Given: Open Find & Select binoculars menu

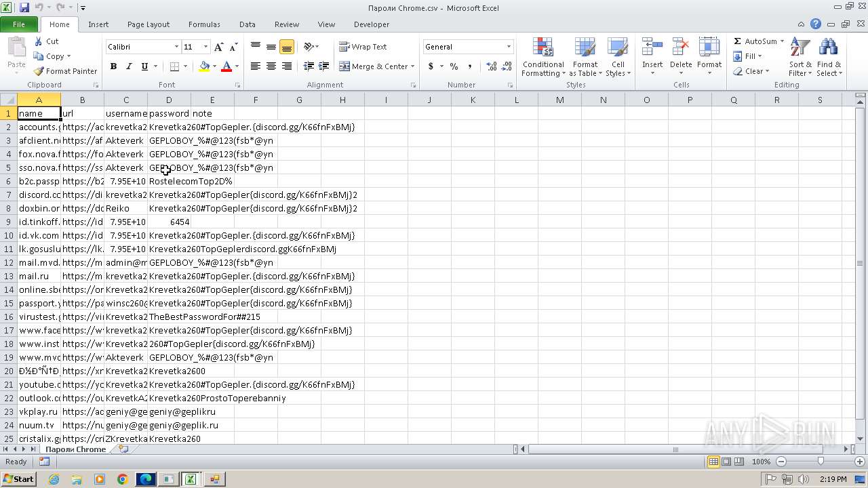Looking at the screenshot, I should point(829,58).
